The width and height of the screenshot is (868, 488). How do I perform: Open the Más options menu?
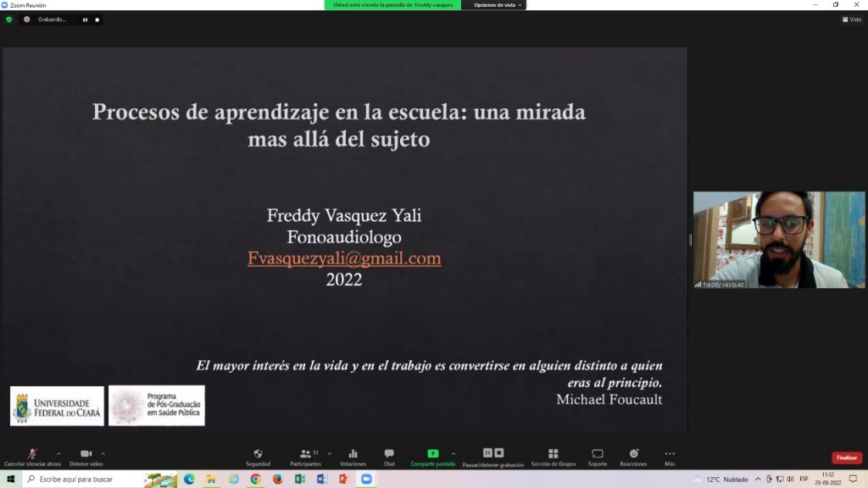click(x=670, y=454)
